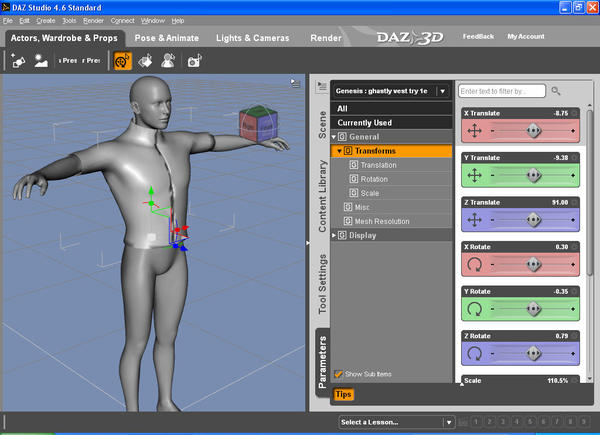Open the viewport options menu icon
Screen dimensions: 600x435
point(295,83)
